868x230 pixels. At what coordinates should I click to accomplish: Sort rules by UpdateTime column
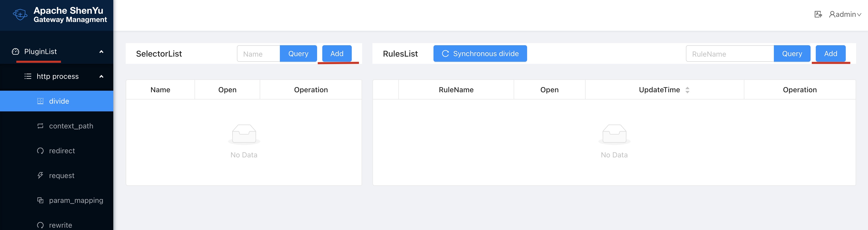(x=687, y=90)
